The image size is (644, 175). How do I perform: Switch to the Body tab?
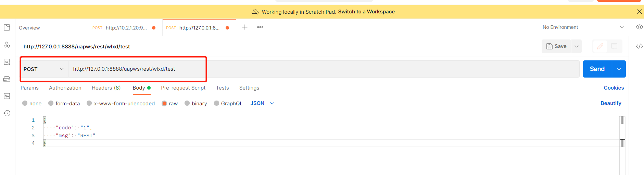(x=141, y=88)
